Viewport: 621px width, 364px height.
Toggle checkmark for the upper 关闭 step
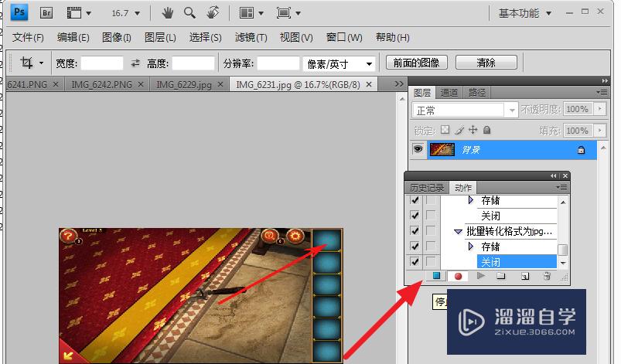415,216
